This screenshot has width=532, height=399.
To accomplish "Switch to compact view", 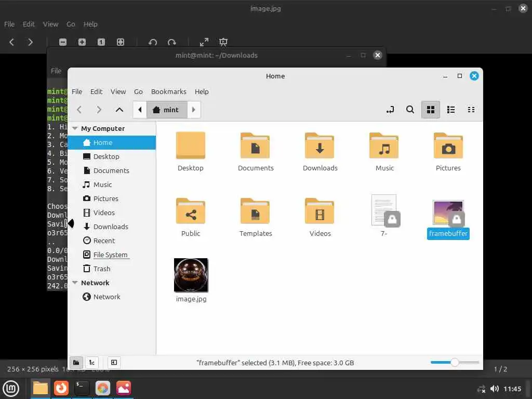I will (471, 110).
